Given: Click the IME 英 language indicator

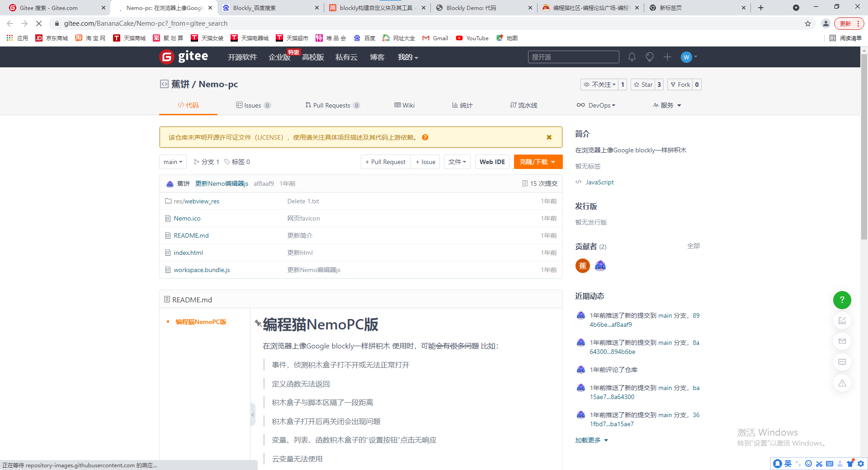Looking at the screenshot, I should coord(788,464).
